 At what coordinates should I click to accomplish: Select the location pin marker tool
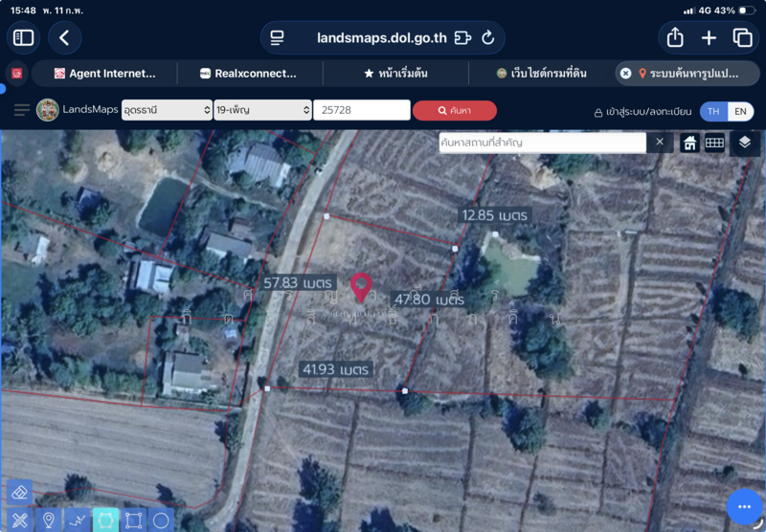click(49, 521)
